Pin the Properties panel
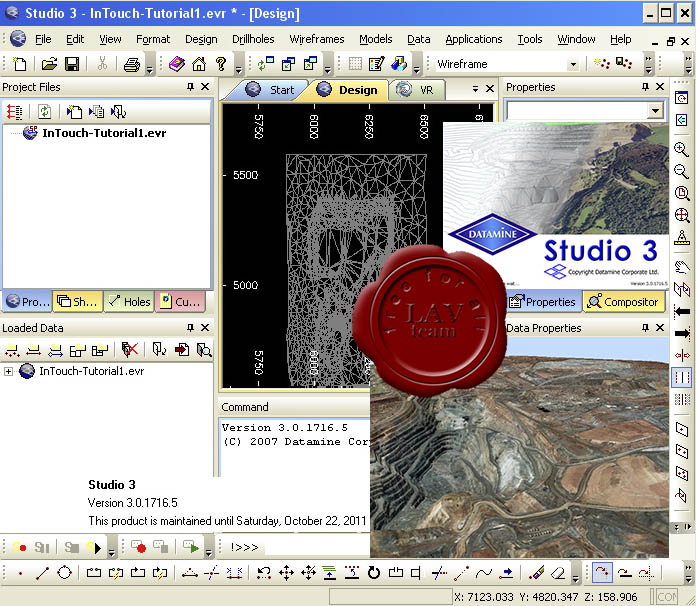Screen dimensions: 696x606 tap(645, 87)
